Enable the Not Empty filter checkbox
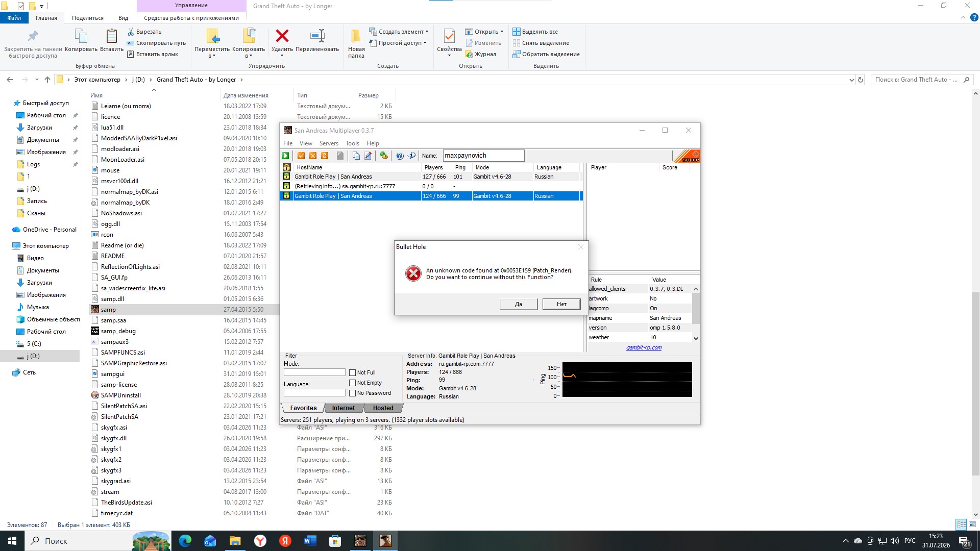The image size is (980, 551). tap(352, 383)
